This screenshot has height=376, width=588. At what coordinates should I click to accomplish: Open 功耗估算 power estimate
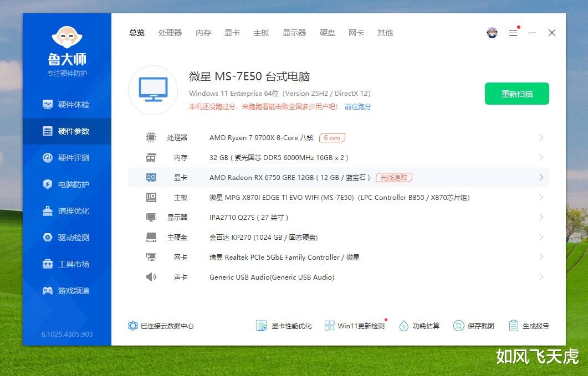tap(420, 326)
